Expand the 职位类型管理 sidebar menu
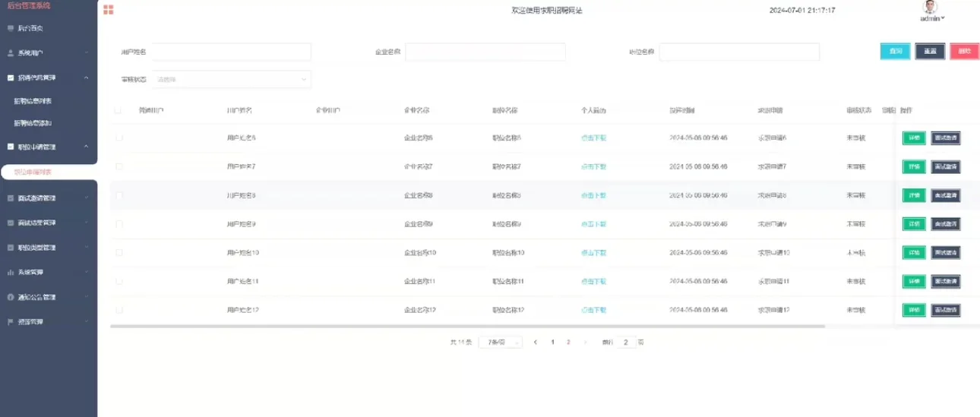The width and height of the screenshot is (980, 417). click(x=87, y=248)
